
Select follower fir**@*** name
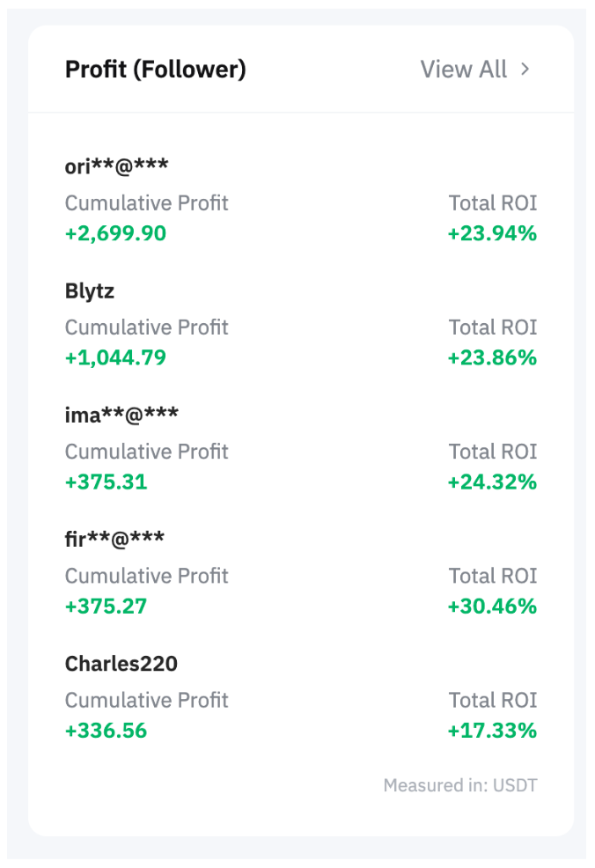pos(114,538)
